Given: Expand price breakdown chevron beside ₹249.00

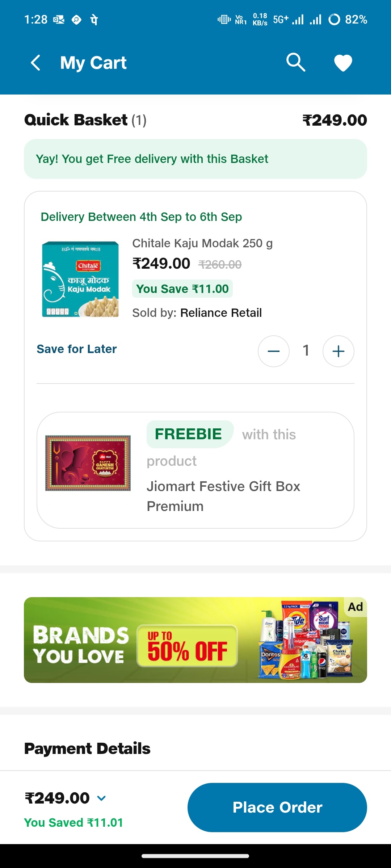Looking at the screenshot, I should (x=102, y=798).
